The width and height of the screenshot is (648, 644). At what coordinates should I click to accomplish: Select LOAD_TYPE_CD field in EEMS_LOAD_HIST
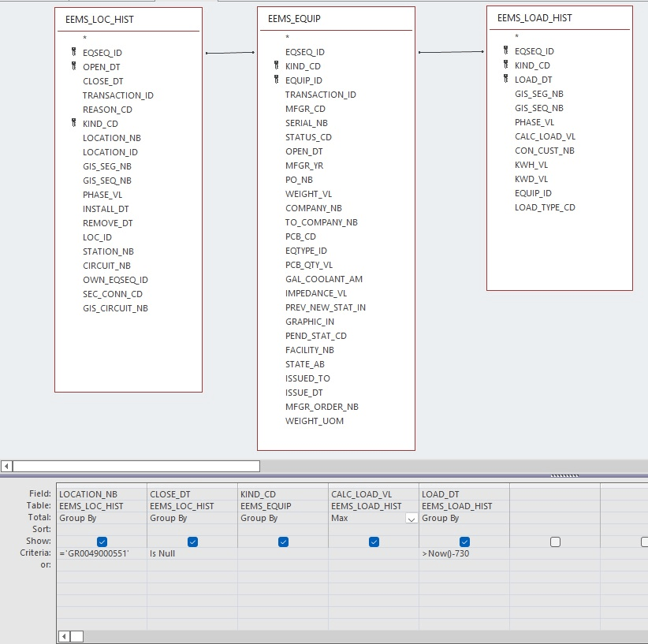(545, 207)
